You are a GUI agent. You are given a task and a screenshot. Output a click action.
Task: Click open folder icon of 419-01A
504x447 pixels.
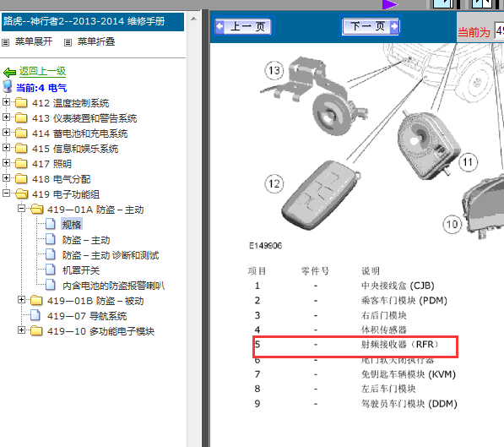pyautogui.click(x=37, y=210)
